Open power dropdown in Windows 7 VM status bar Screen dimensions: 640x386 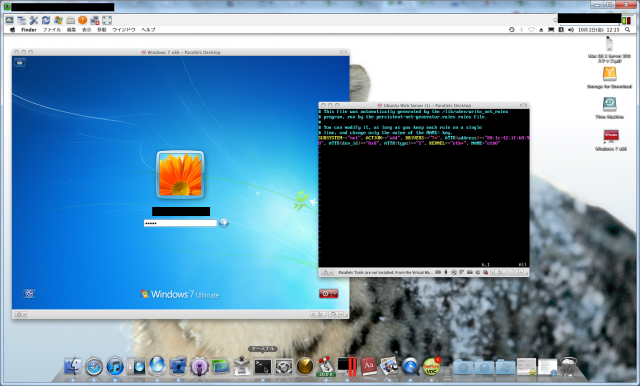tap(20, 314)
